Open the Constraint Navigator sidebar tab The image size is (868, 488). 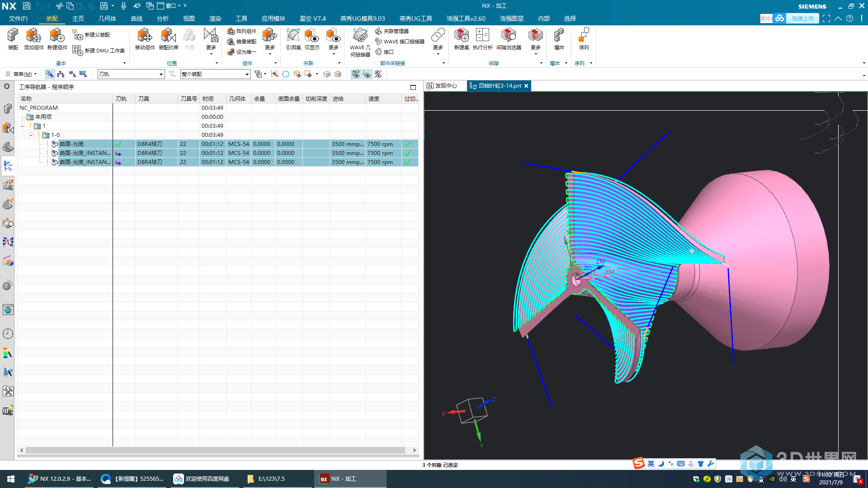pyautogui.click(x=8, y=128)
